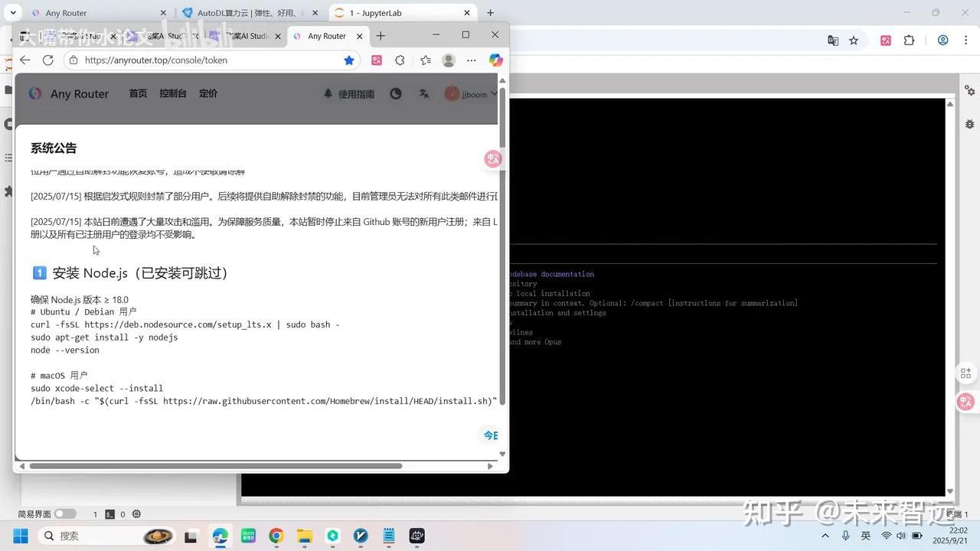Viewport: 980px width, 551px height.
Task: Click the Any Router notification bell
Action: 328,93
